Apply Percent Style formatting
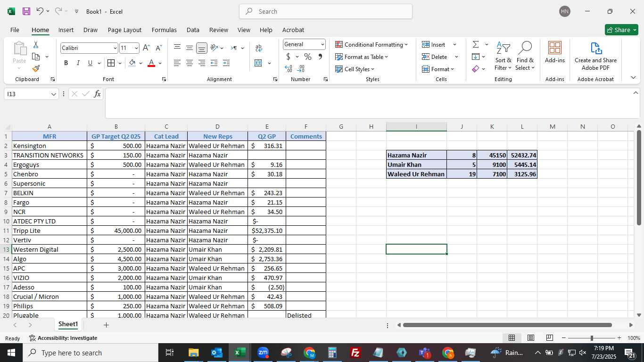 [x=308, y=57]
